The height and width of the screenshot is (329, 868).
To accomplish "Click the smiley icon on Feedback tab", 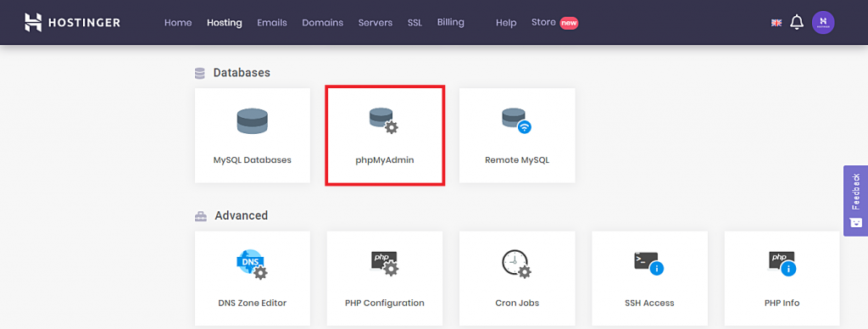I will (856, 223).
